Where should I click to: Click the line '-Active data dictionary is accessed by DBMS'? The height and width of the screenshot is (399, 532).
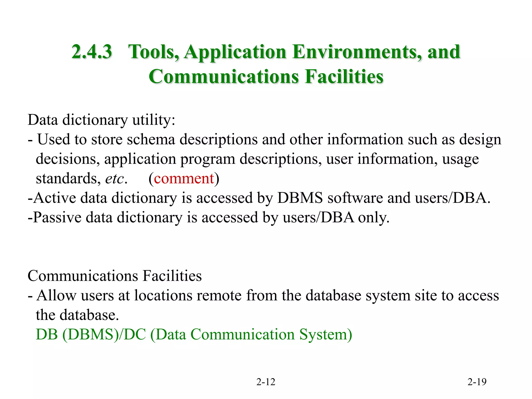(259, 198)
